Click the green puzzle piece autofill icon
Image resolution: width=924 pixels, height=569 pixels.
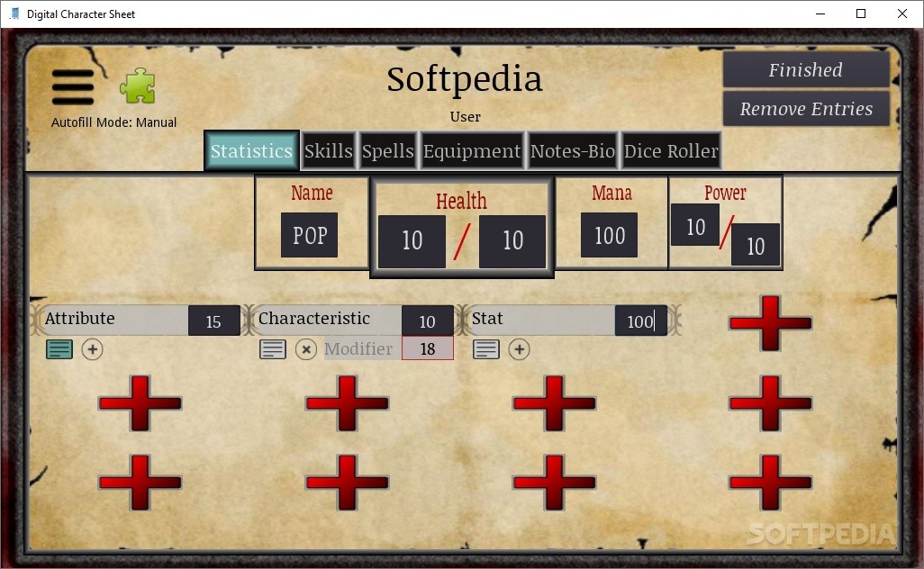[137, 86]
